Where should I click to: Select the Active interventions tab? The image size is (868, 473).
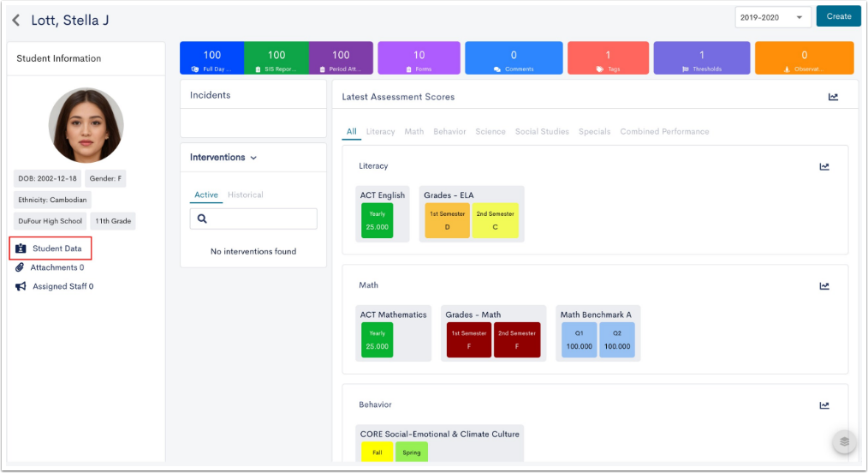[x=206, y=195]
